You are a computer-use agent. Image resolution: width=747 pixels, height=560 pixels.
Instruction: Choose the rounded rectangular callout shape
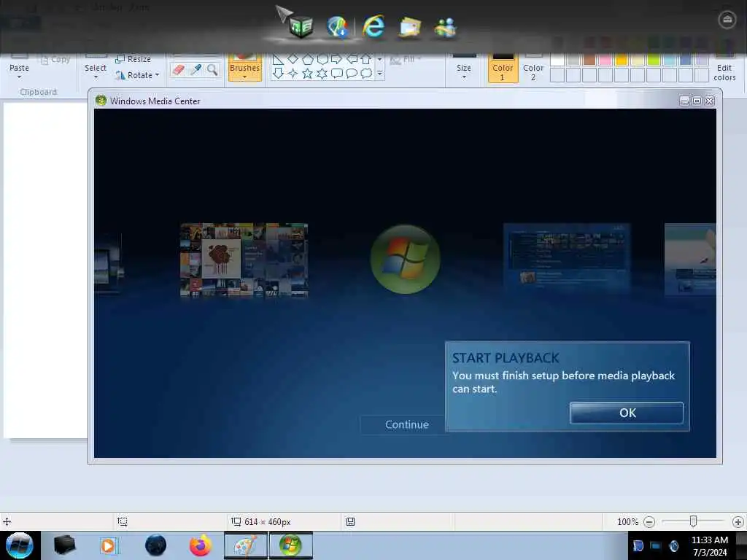337,74
